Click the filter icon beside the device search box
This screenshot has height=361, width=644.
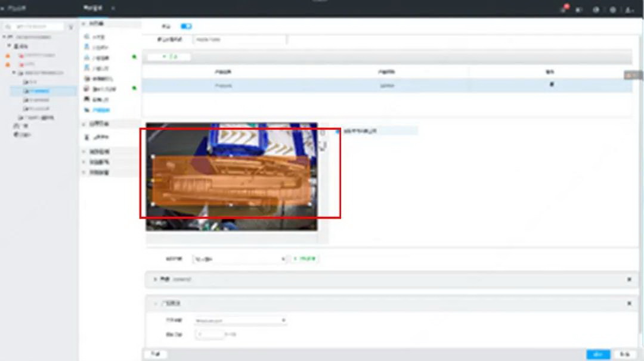[70, 27]
